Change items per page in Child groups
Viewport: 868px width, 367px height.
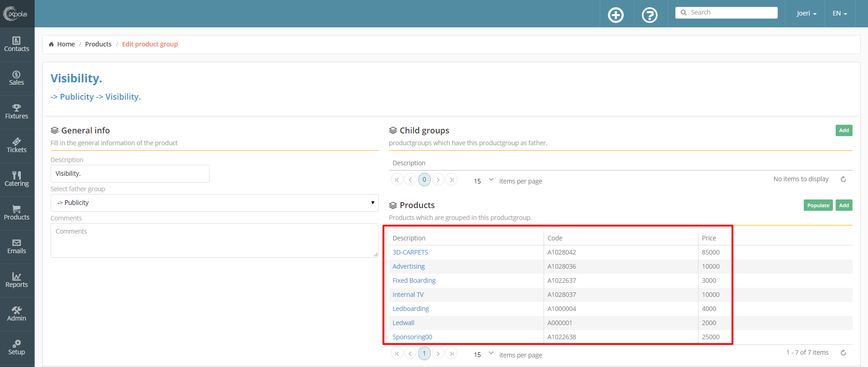[x=483, y=181]
